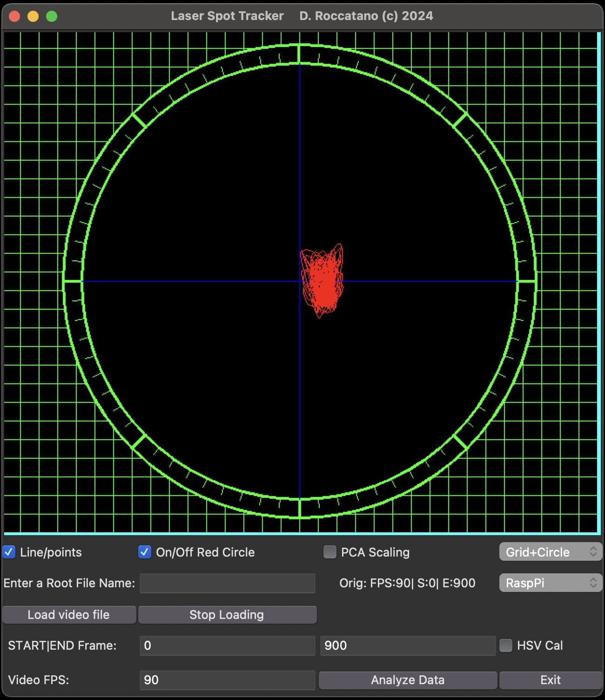
Task: Click the Root File Name field
Action: click(x=227, y=583)
